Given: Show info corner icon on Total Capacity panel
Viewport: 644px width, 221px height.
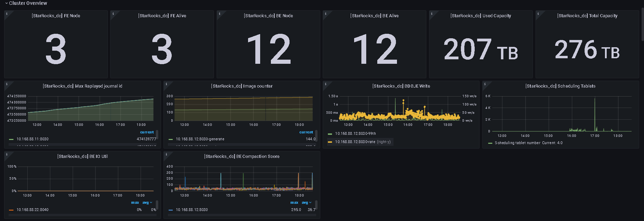Looking at the screenshot, I should [538, 13].
